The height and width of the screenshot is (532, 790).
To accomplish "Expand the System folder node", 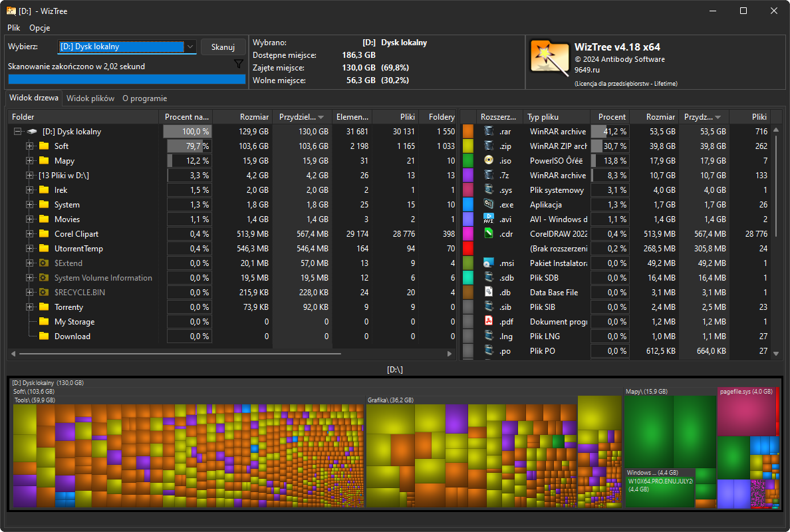I will coord(30,205).
